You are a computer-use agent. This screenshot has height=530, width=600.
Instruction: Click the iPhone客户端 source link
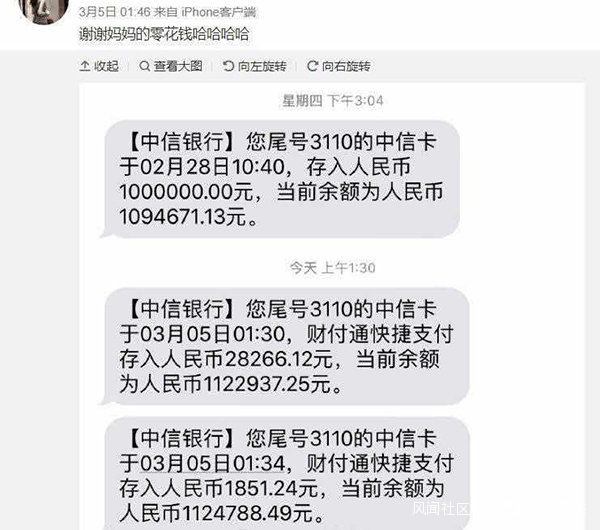tap(219, 12)
